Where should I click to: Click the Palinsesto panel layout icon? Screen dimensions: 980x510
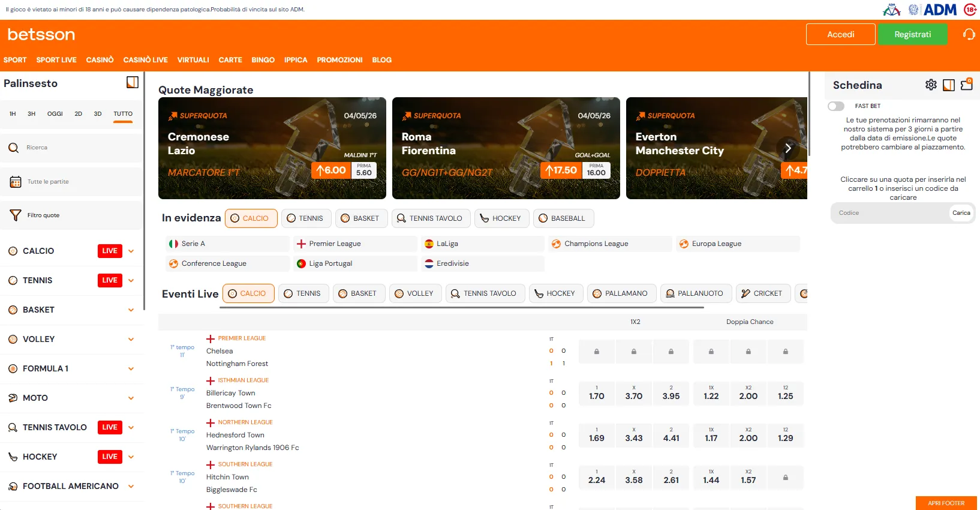pos(133,82)
